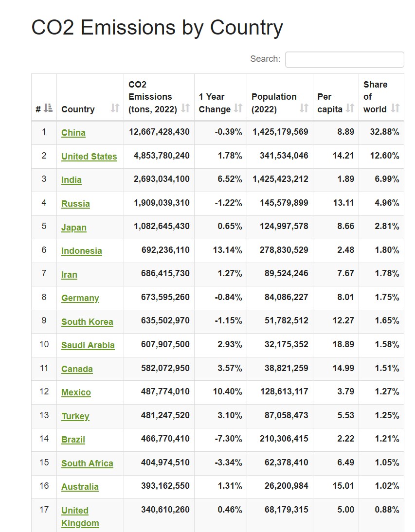Open the South Korea link
415x532 pixels.
click(87, 322)
